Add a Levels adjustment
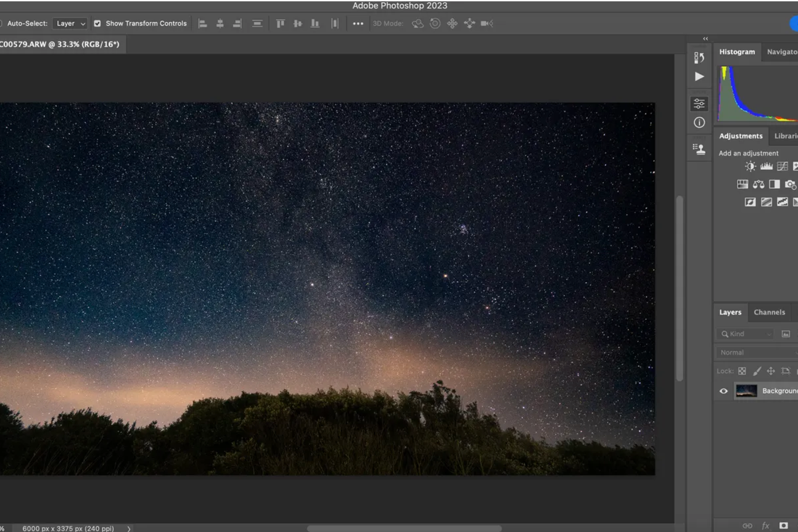This screenshot has height=532, width=798. point(766,166)
